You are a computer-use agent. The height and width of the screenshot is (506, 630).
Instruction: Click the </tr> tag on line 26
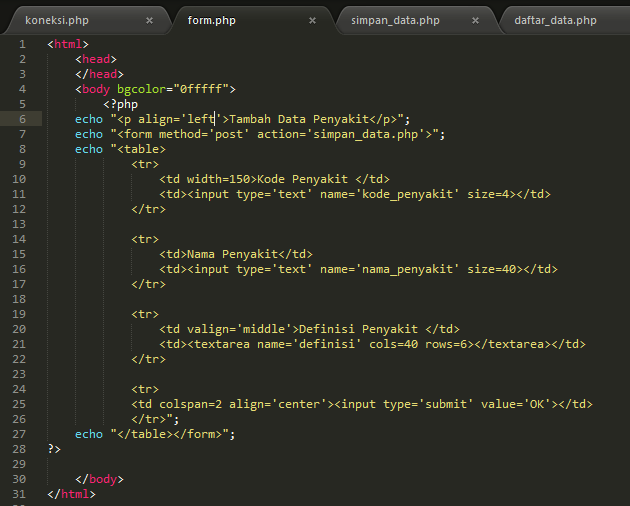point(148,419)
